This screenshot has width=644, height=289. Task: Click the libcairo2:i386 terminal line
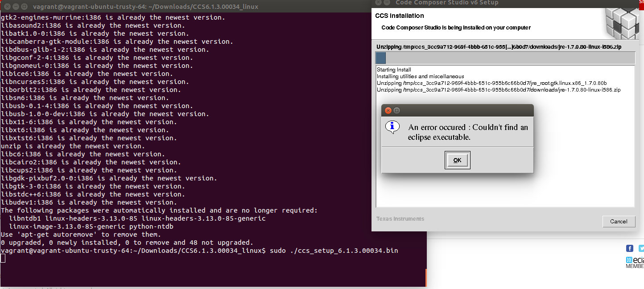click(91, 162)
